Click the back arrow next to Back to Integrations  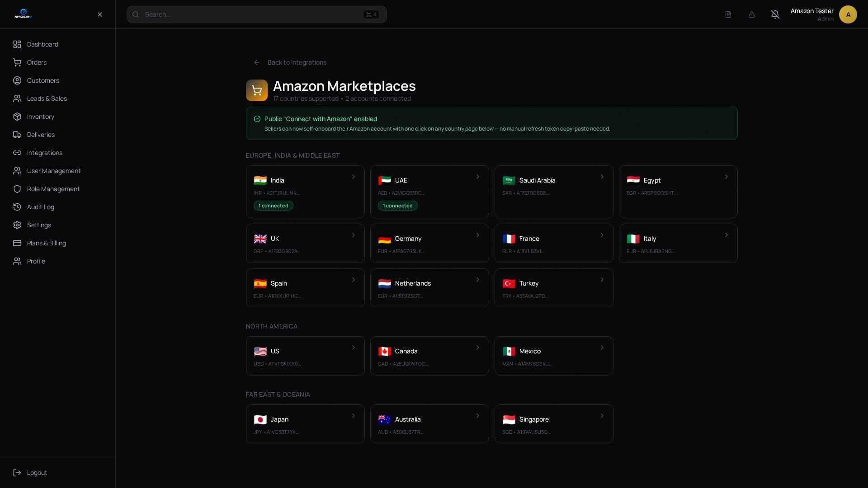257,62
